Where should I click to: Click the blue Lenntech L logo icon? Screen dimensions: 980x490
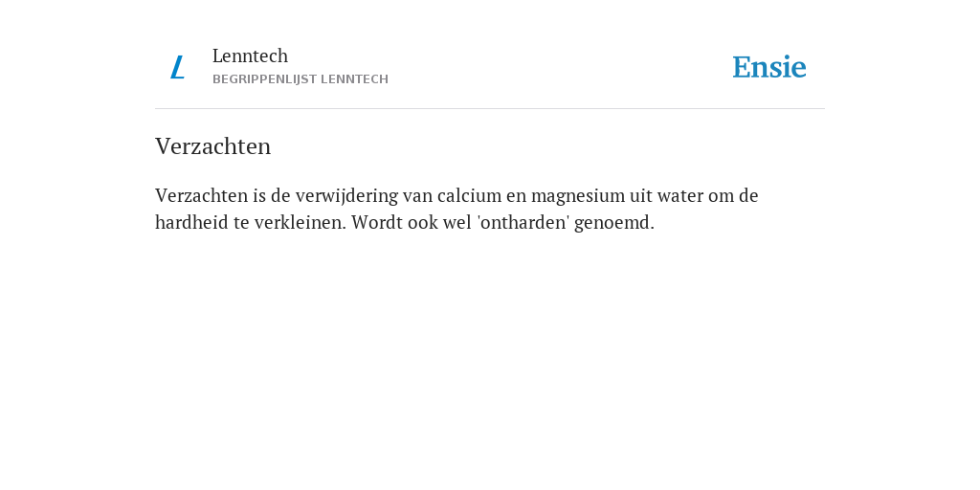(x=177, y=67)
